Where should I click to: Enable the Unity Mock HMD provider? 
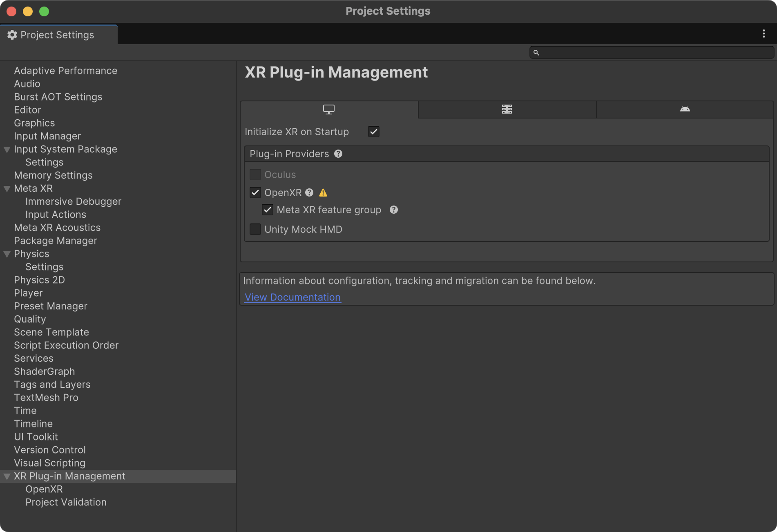point(255,229)
